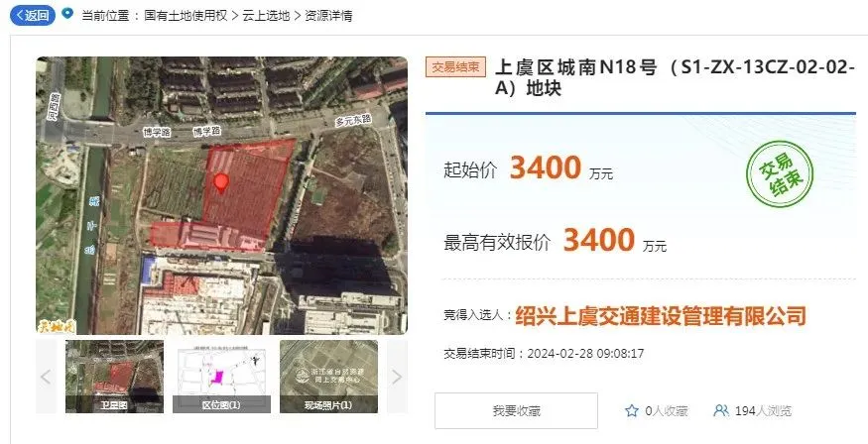Click the red map marker on satellite image
This screenshot has width=868, height=444.
pyautogui.click(x=221, y=183)
